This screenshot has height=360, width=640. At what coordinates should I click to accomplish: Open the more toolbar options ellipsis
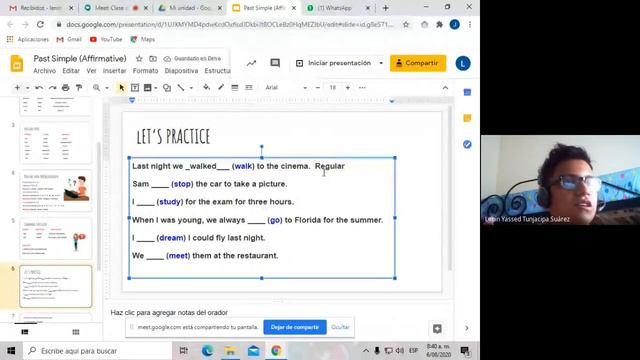click(x=362, y=87)
